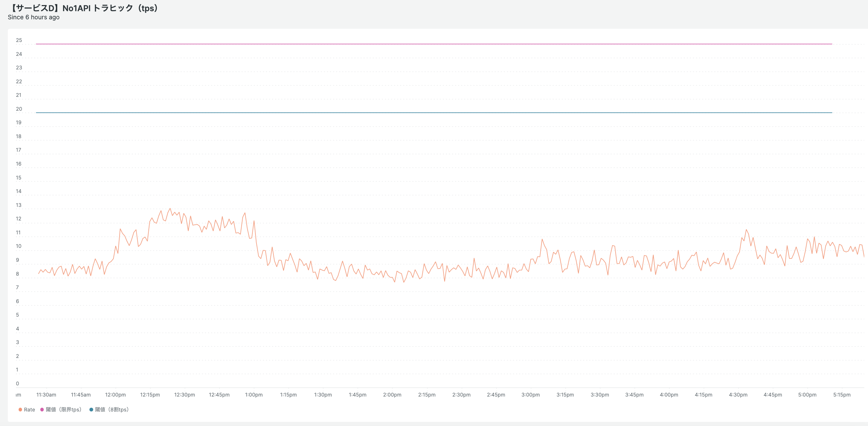Click the 1:00pm time axis label
The image size is (868, 426).
254,395
